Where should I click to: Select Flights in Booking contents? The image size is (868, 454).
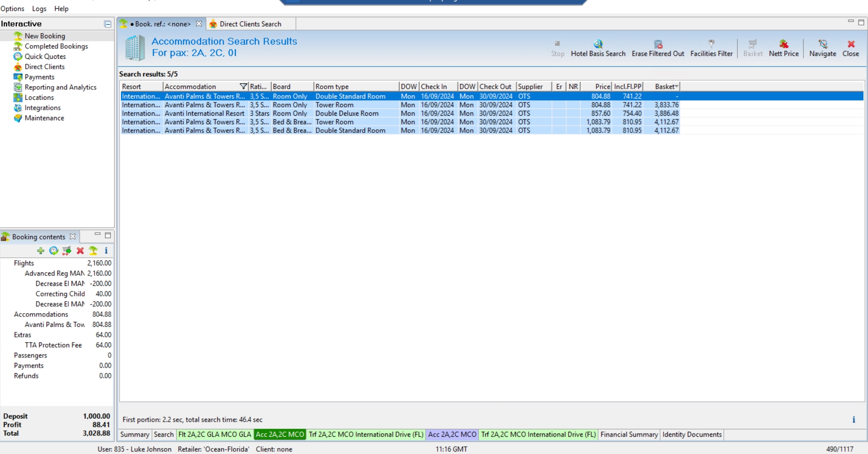[x=24, y=263]
